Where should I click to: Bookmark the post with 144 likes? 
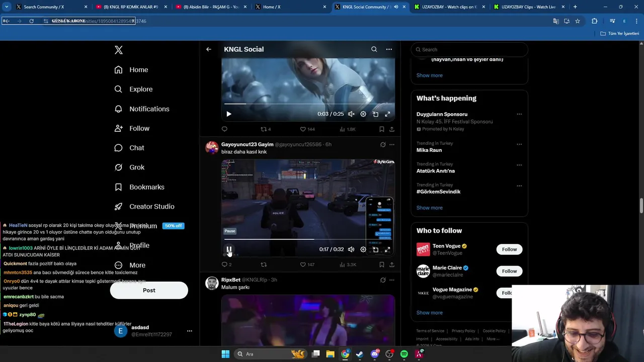382,129
